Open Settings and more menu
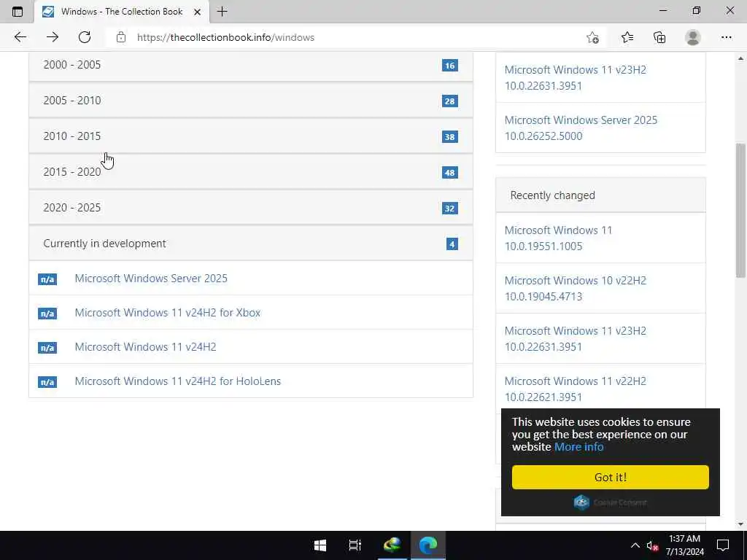Screen dimensions: 747x560 (726, 37)
